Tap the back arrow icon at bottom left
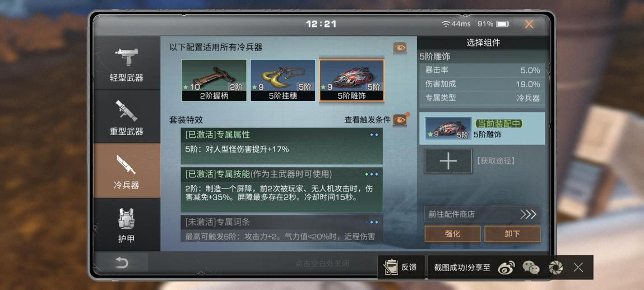This screenshot has height=290, width=644. [x=121, y=263]
